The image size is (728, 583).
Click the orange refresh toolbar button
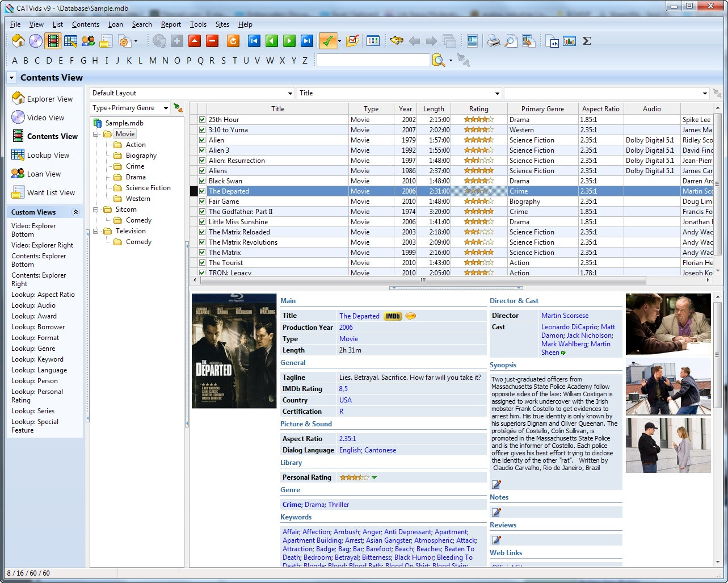pos(233,41)
